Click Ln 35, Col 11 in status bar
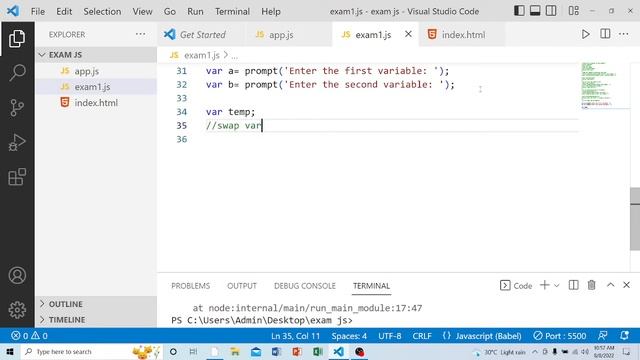This screenshot has width=640, height=360. pos(296,336)
